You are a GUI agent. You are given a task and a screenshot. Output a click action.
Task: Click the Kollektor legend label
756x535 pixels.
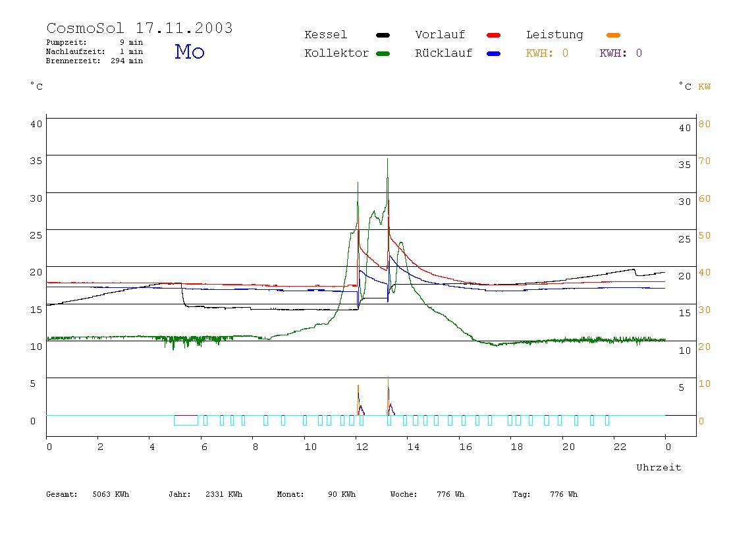click(336, 53)
